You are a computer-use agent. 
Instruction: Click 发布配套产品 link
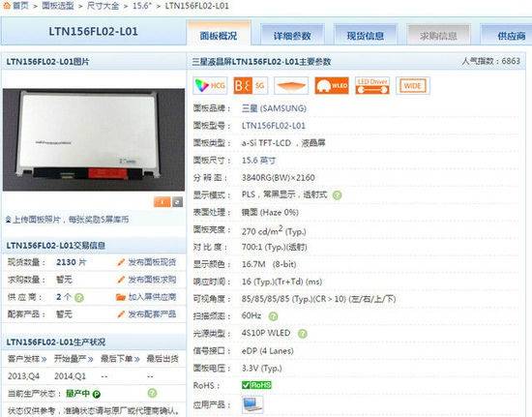(152, 314)
